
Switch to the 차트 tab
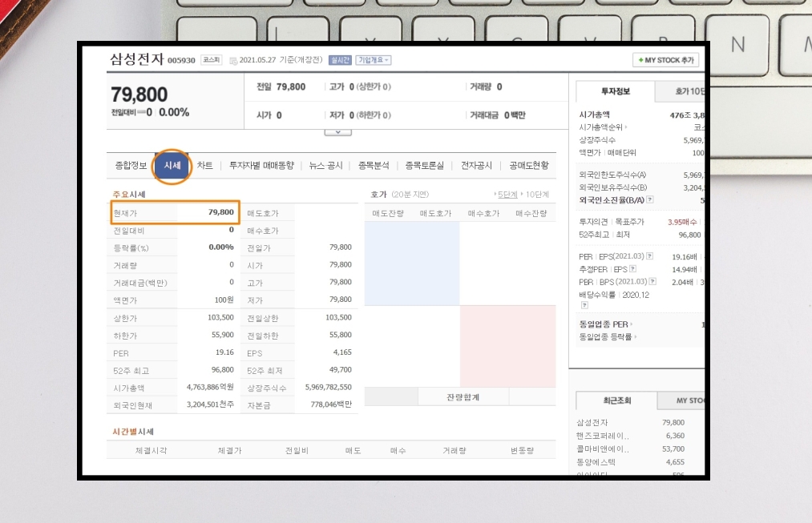[204, 166]
